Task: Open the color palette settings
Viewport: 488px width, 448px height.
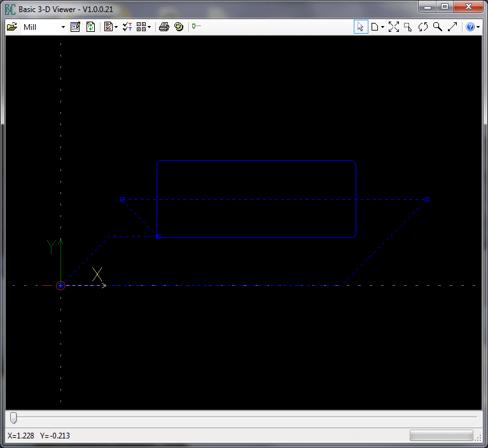Action: coord(179,27)
